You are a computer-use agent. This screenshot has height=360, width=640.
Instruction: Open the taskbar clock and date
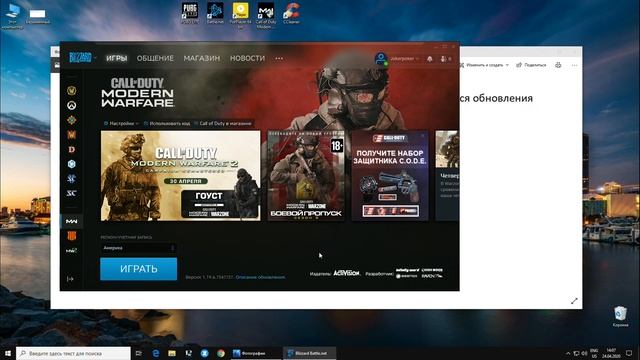click(x=611, y=353)
